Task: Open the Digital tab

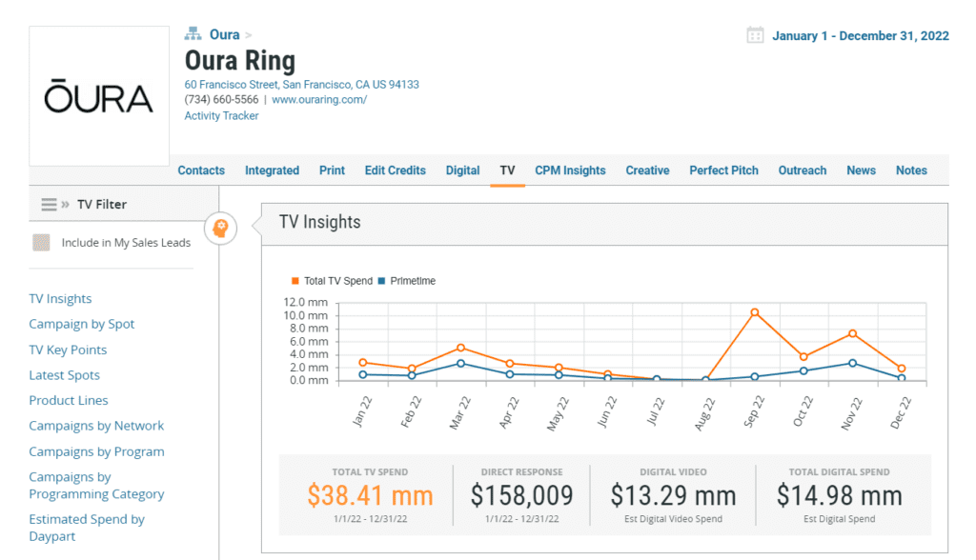Action: click(x=462, y=170)
